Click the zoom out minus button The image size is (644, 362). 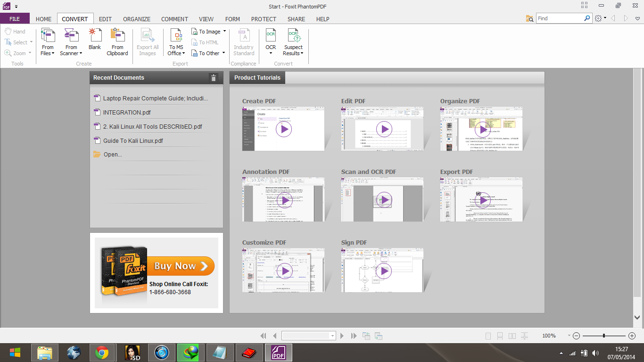point(576,336)
